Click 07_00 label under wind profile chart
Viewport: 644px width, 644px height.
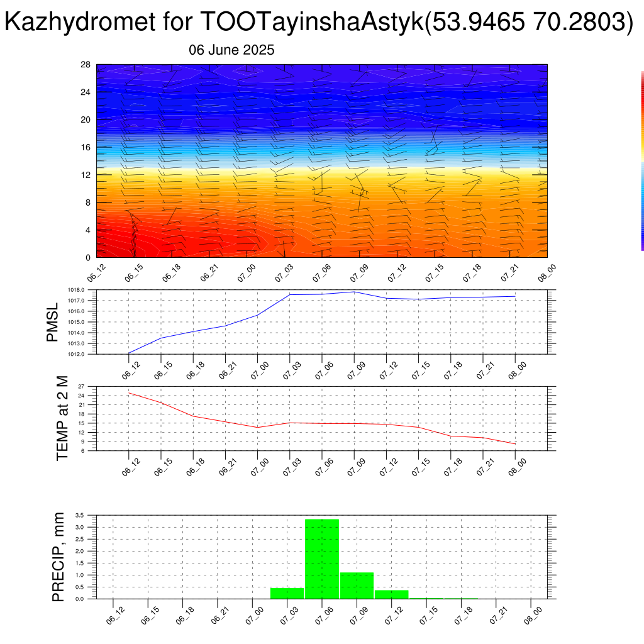tap(247, 273)
